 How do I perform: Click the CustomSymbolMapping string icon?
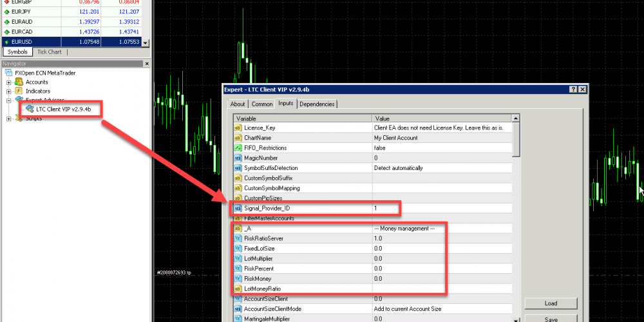point(238,188)
